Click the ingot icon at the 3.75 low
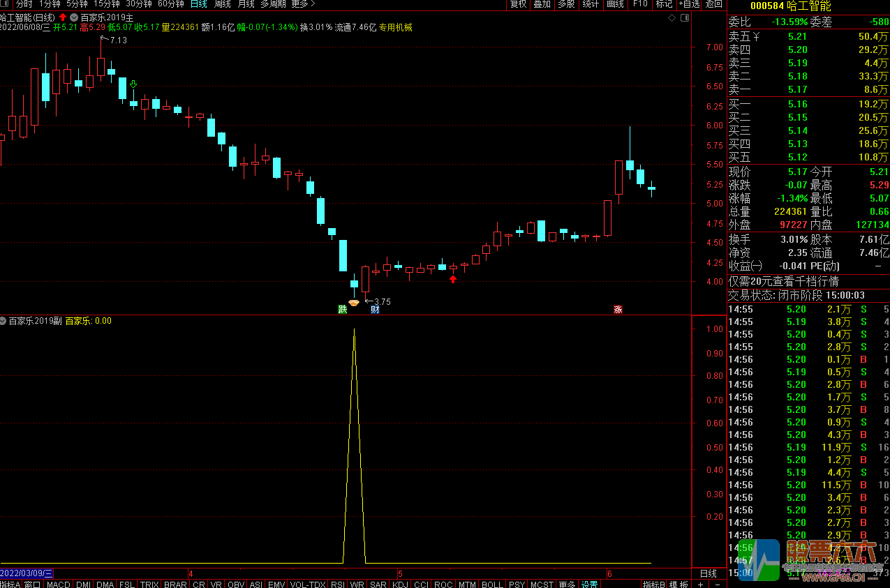Image resolution: width=890 pixels, height=588 pixels. click(354, 303)
